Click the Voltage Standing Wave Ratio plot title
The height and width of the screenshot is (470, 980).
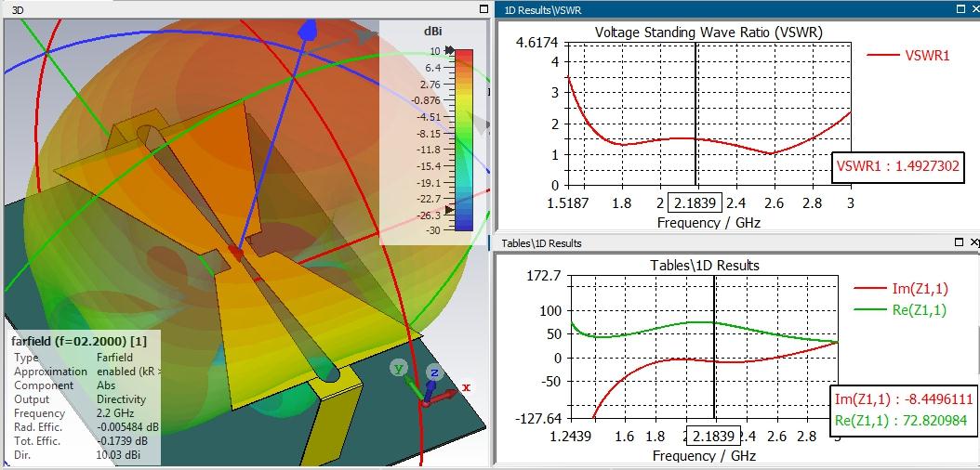pos(709,32)
